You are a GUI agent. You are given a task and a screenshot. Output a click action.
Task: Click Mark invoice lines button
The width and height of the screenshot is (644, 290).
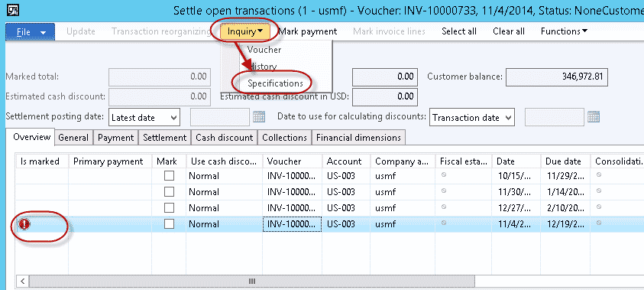[x=390, y=31]
